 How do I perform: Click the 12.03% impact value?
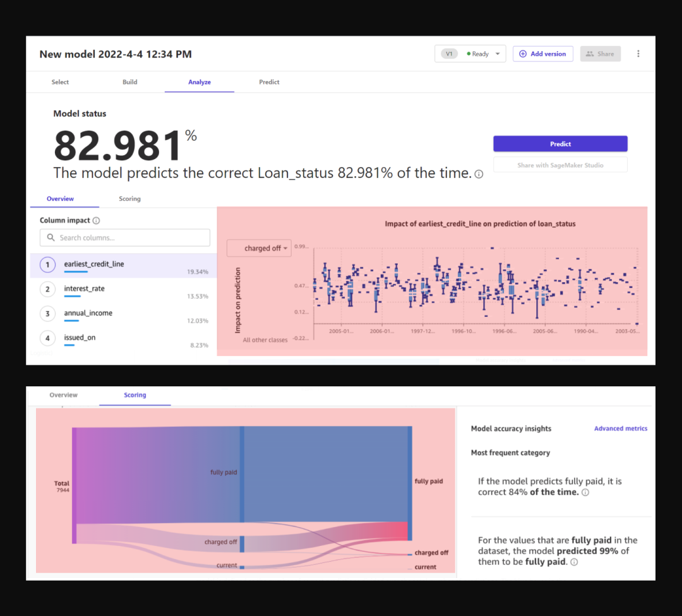pos(198,321)
